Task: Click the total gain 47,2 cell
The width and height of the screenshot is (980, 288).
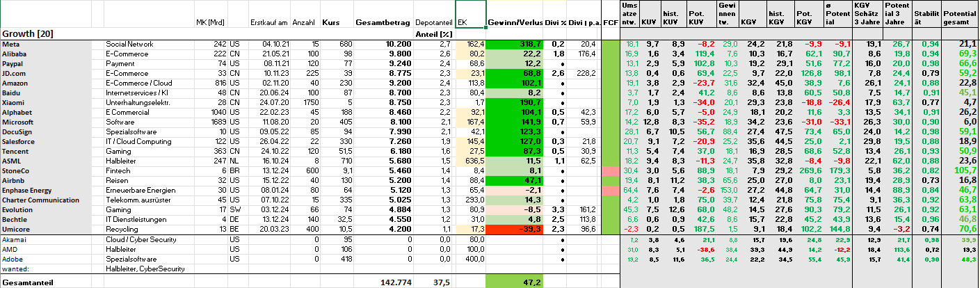Action: click(514, 282)
